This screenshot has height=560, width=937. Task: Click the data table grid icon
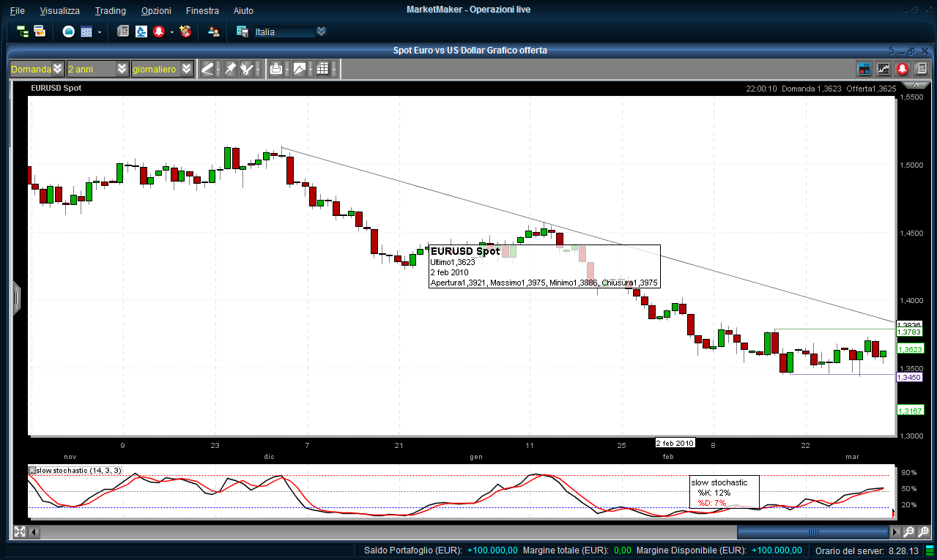coord(322,69)
